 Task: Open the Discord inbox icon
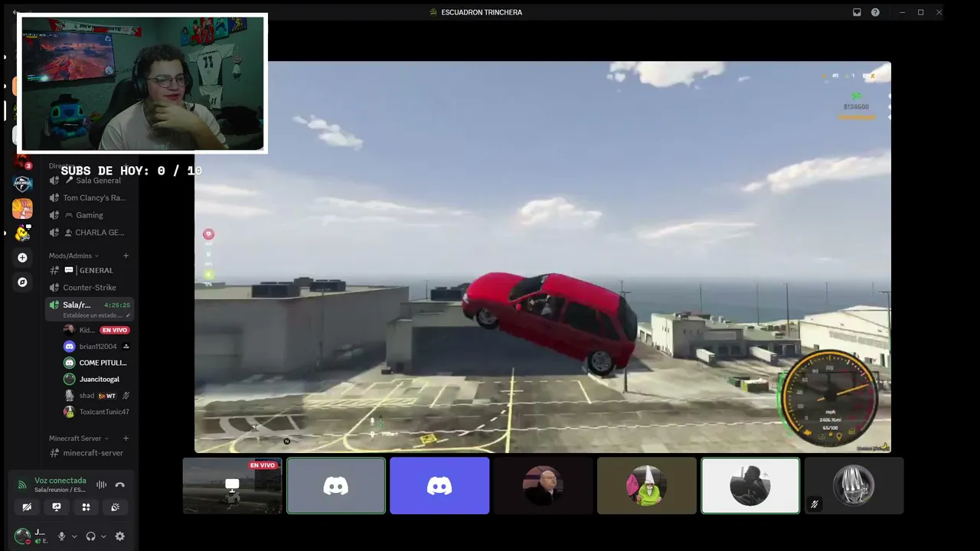pos(857,12)
